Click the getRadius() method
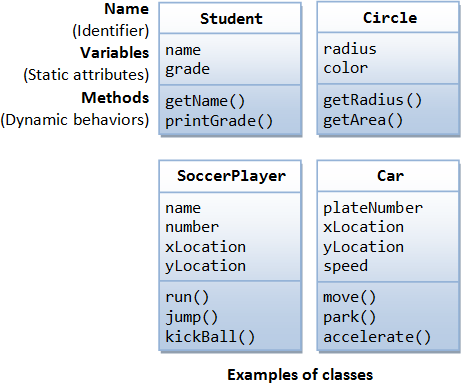Viewport: 461px width, 383px height. (372, 100)
